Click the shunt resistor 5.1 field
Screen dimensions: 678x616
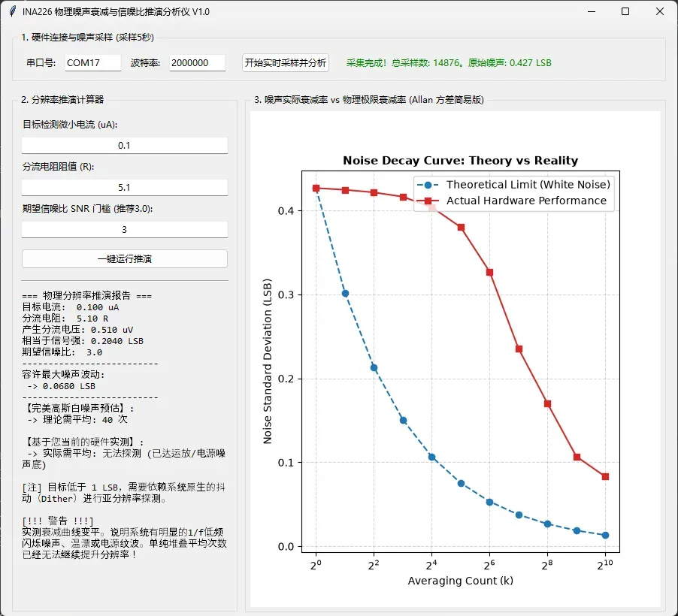[x=125, y=187]
